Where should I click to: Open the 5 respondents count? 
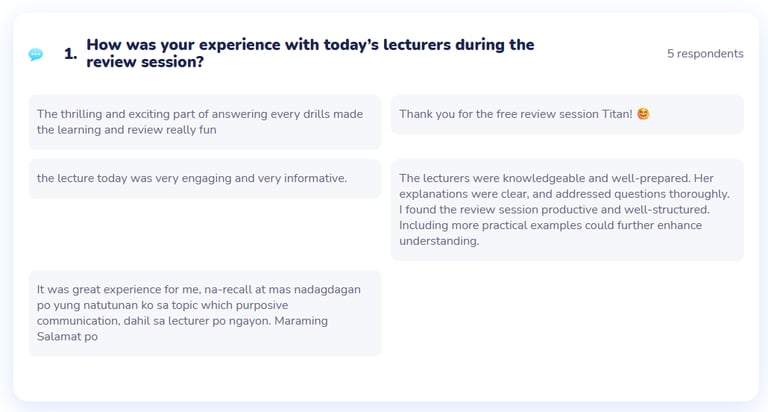705,53
